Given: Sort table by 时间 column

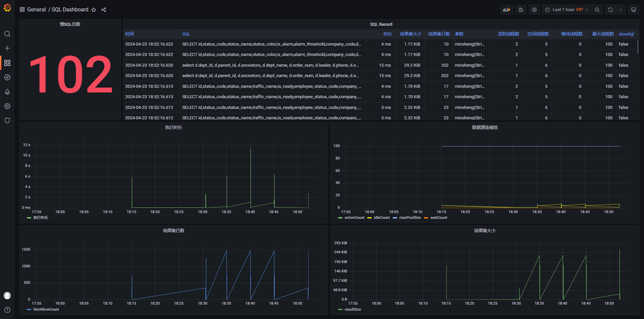Looking at the screenshot, I should pos(129,34).
